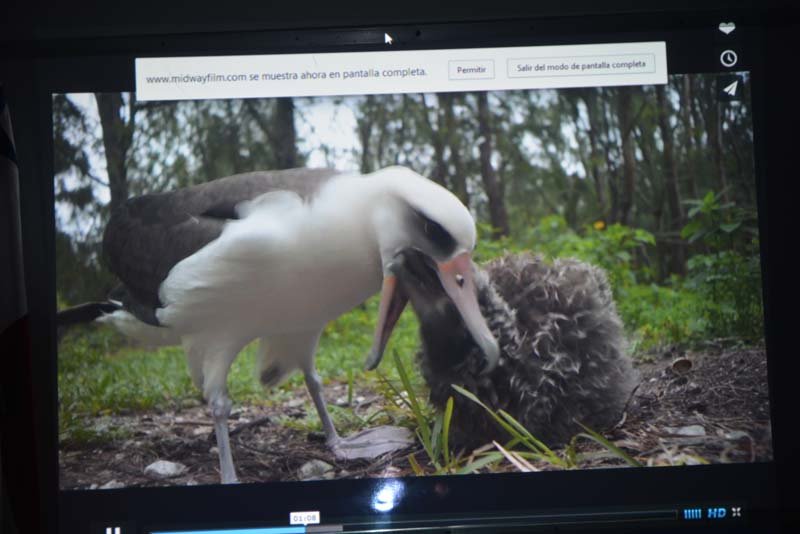The height and width of the screenshot is (534, 800).
Task: Pause the video playback
Action: [113, 530]
